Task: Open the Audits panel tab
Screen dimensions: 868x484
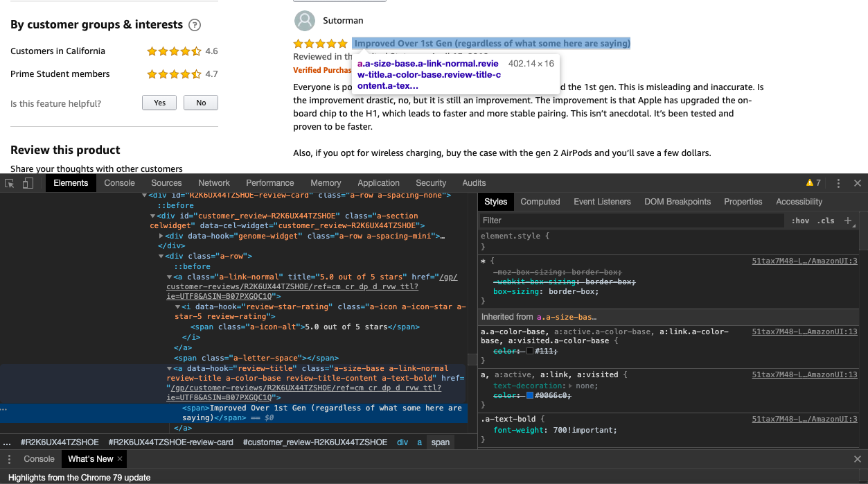Action: click(474, 183)
